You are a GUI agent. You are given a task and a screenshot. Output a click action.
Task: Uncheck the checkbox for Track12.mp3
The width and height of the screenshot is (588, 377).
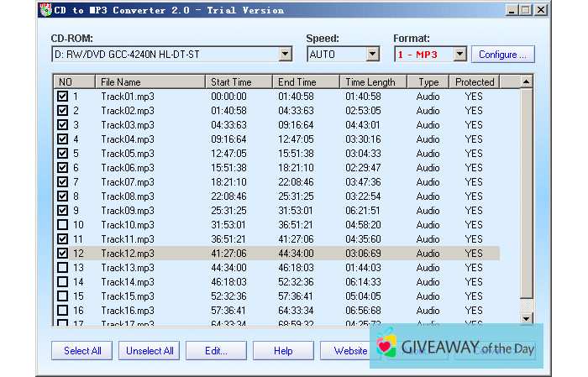[63, 254]
